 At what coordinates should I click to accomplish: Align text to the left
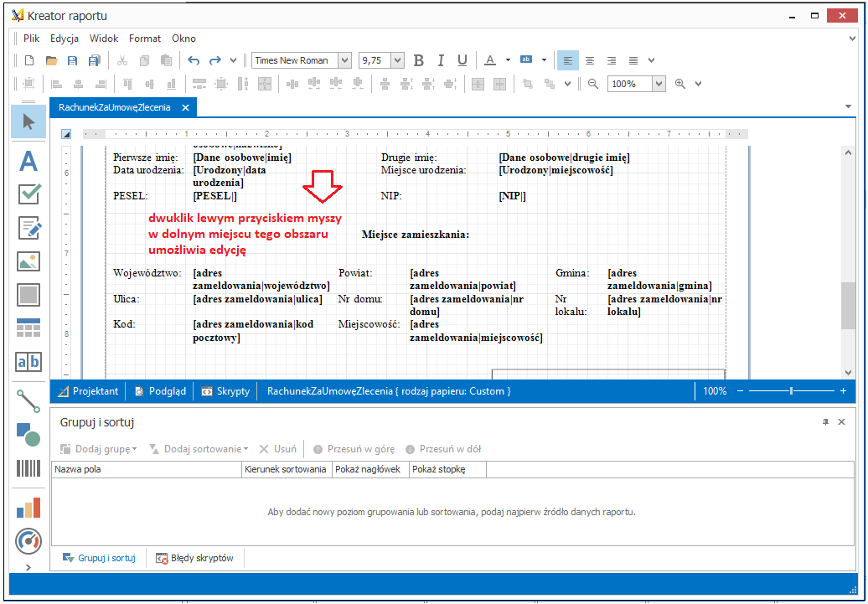coord(567,60)
